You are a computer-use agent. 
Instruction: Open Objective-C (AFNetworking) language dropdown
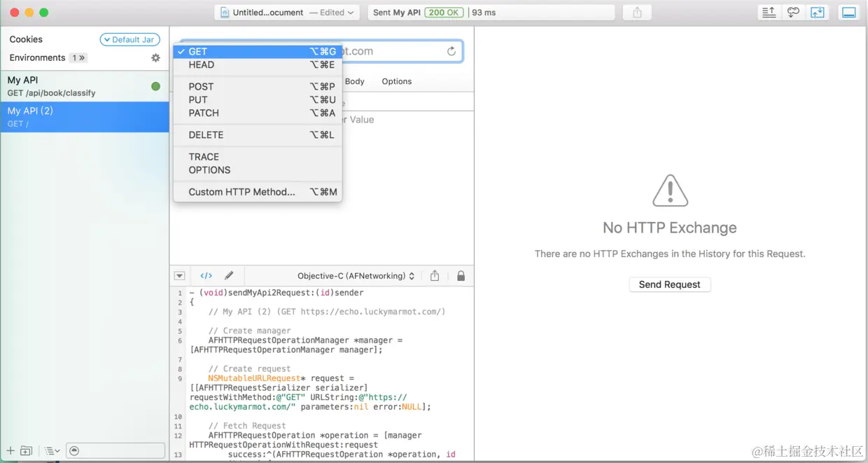[356, 276]
